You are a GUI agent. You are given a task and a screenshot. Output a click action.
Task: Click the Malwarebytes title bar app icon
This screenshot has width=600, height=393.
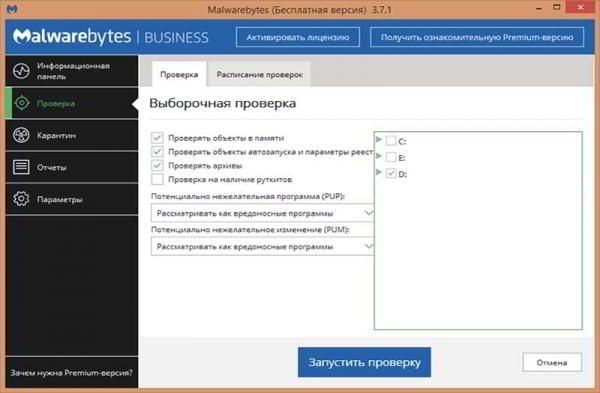(13, 9)
